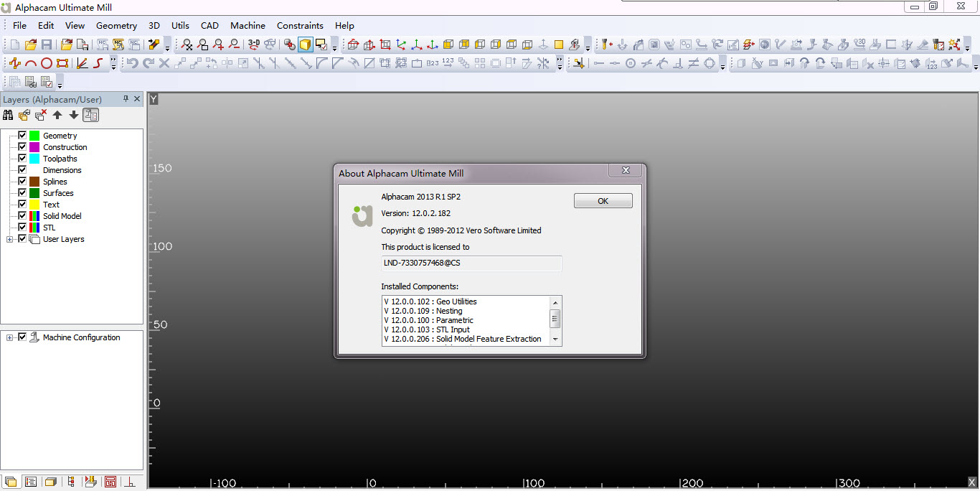Click OK in the About dialog
Screen dimensions: 980x491
point(603,201)
